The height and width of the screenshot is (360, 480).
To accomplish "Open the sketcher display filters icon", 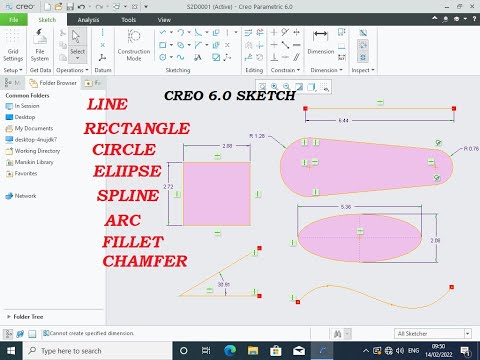I will point(324,87).
